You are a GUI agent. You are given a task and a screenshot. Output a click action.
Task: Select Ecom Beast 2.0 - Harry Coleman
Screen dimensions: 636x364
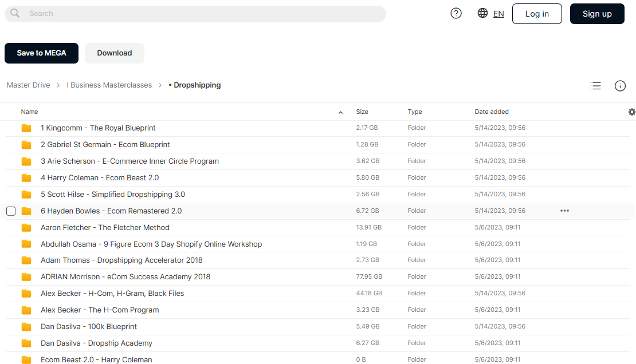[x=96, y=360]
